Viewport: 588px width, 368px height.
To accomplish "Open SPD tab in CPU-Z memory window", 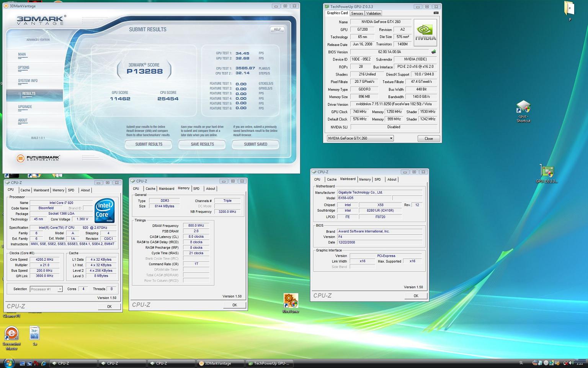I will click(196, 189).
